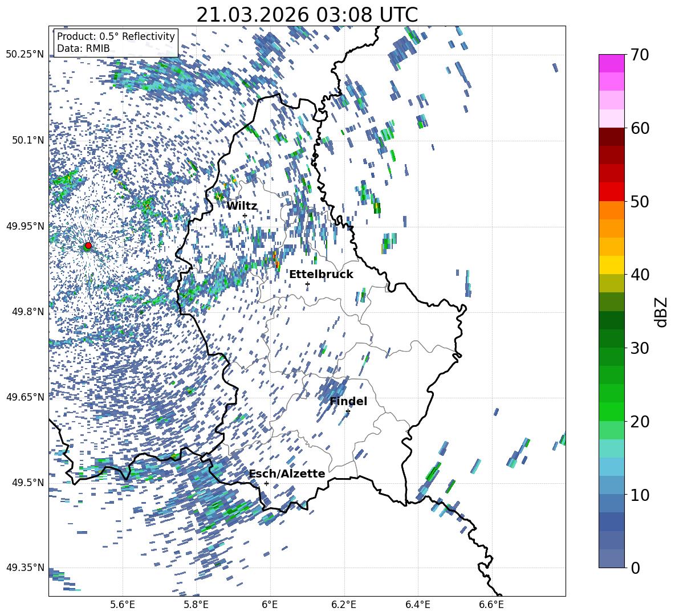
Task: Click the Wiltz station cross marker
Action: 245,215
